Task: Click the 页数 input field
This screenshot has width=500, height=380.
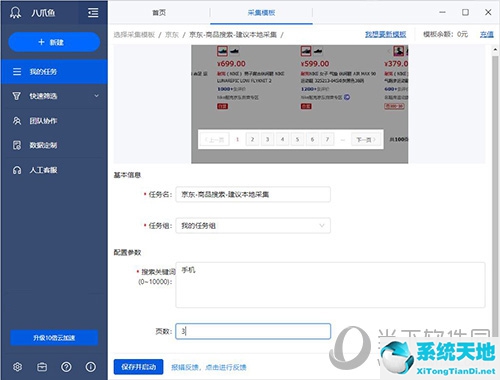Action: pos(253,331)
